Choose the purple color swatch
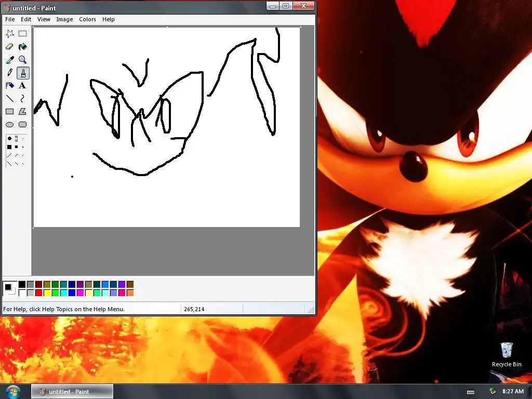The height and width of the screenshot is (399, 532). pos(81,284)
